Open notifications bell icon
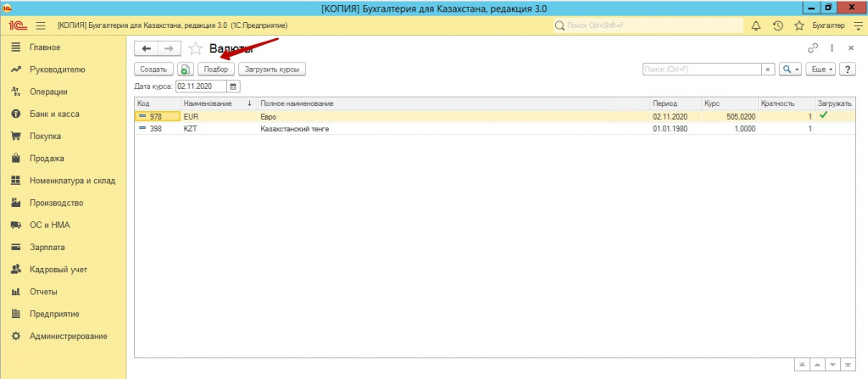 755,25
